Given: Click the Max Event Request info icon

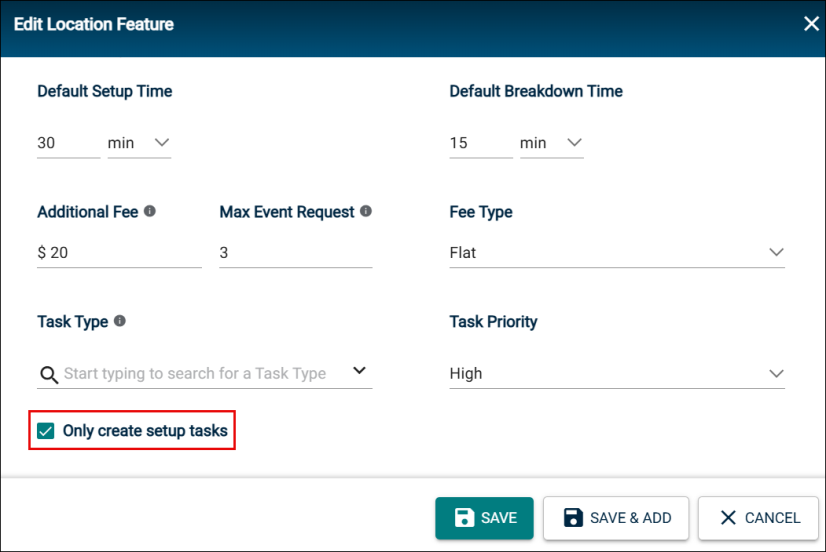Looking at the screenshot, I should point(366,211).
